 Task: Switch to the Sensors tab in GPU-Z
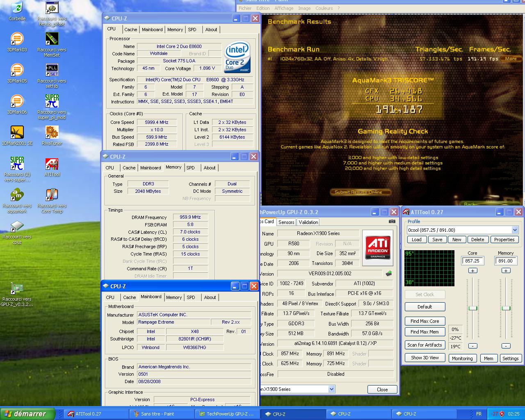[x=286, y=222]
